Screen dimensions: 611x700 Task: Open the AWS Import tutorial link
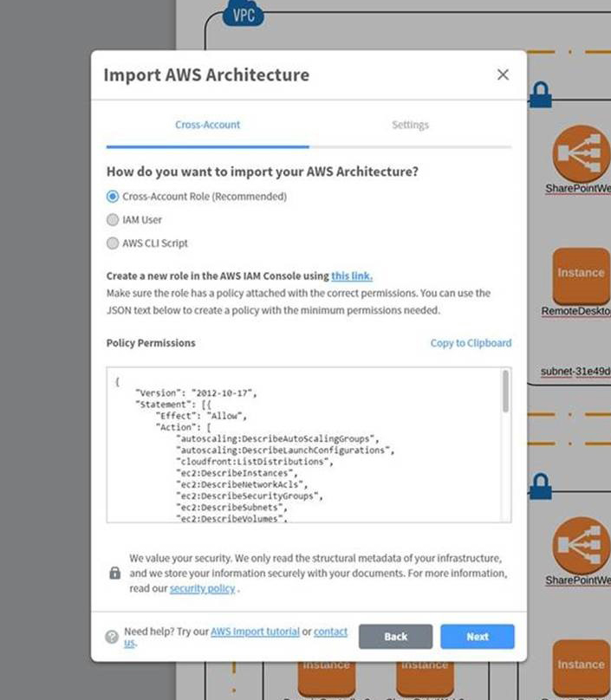[x=255, y=632]
